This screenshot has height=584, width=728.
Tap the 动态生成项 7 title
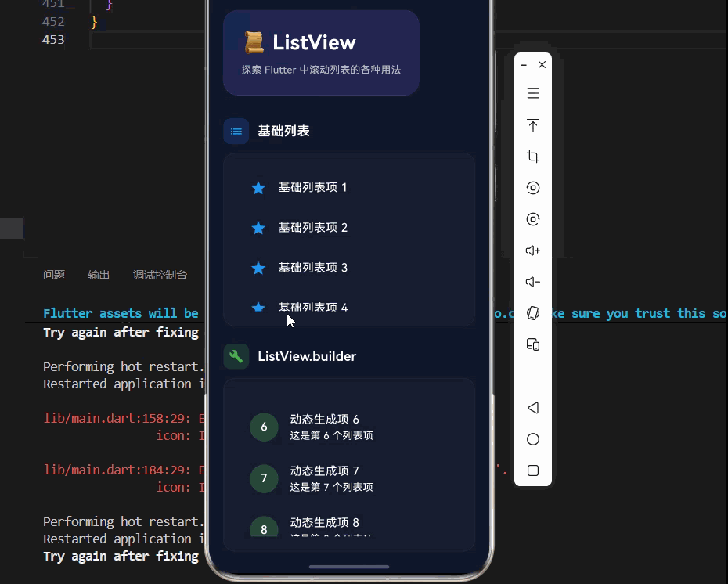(325, 470)
